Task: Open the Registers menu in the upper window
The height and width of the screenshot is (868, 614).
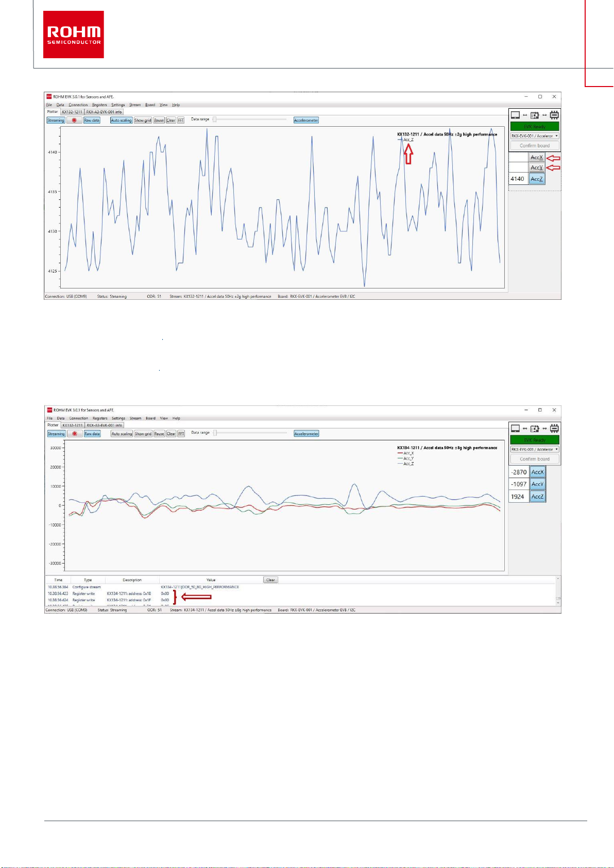Action: click(99, 105)
